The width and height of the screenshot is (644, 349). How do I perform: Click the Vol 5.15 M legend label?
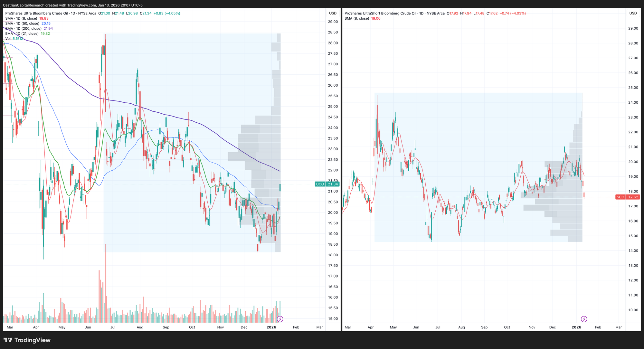[14, 39]
